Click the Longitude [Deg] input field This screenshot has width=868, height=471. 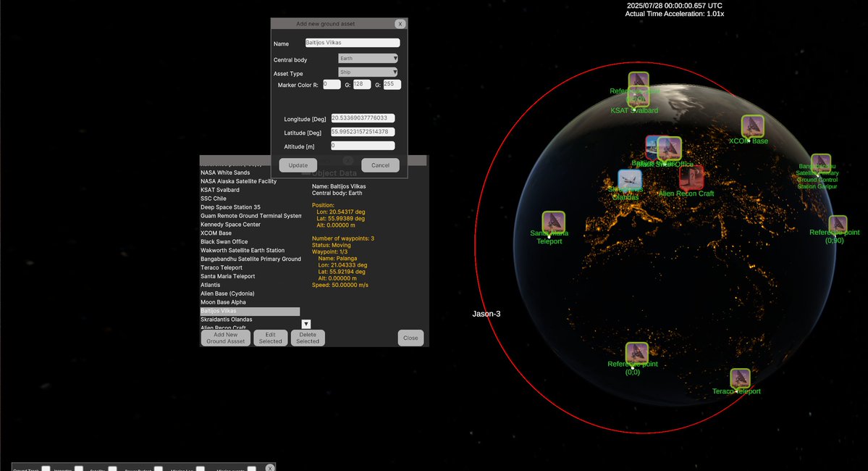click(x=362, y=117)
